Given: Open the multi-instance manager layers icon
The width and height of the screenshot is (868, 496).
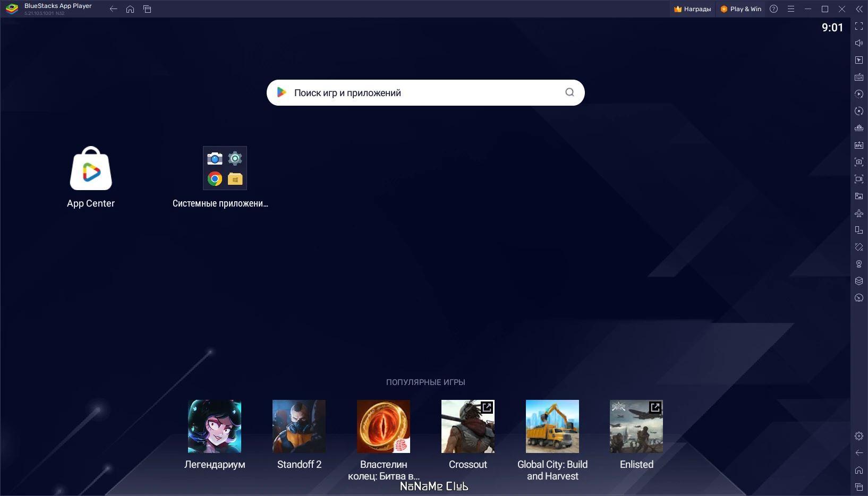Looking at the screenshot, I should pyautogui.click(x=858, y=281).
